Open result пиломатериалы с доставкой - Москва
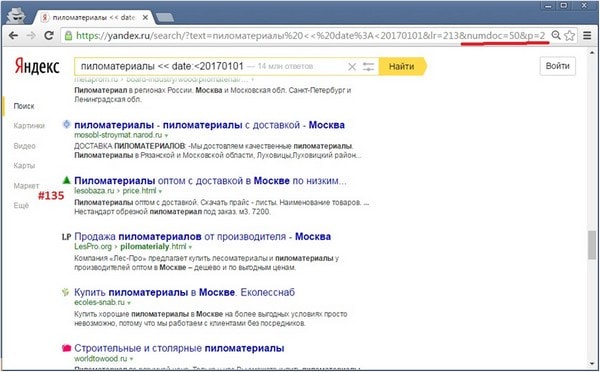This screenshot has height=372, width=600. coord(209,125)
